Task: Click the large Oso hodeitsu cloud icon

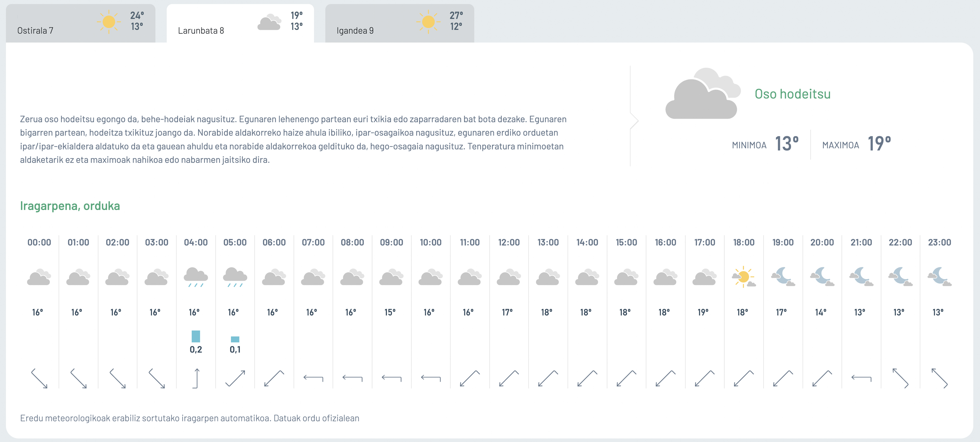Action: click(703, 94)
